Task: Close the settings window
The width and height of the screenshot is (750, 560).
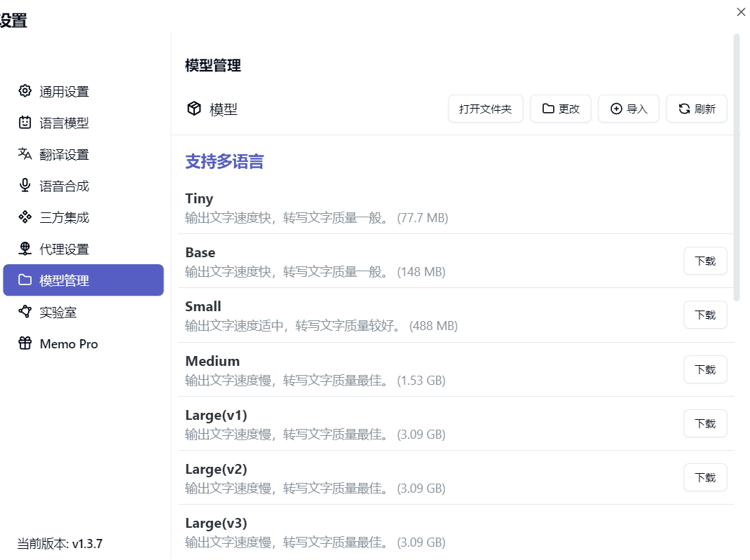Action: [741, 12]
